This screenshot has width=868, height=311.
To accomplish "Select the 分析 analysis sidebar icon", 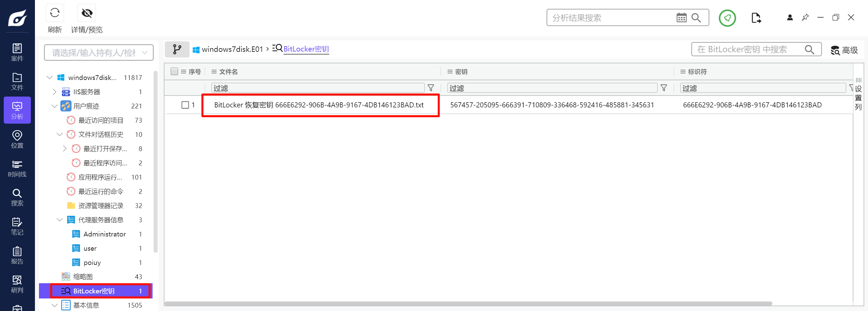I will click(17, 110).
